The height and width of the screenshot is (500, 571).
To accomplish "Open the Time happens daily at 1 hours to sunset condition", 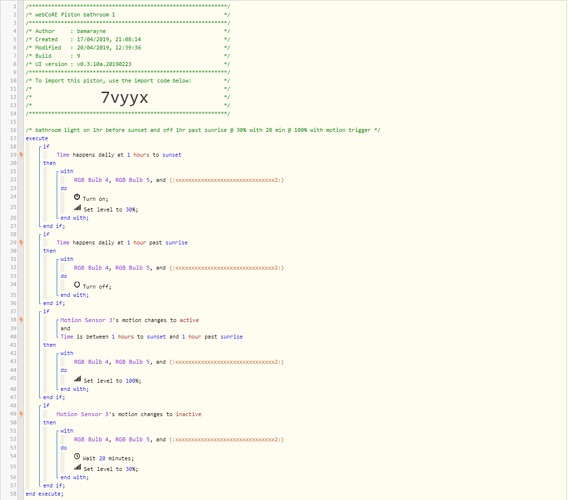I will click(119, 155).
